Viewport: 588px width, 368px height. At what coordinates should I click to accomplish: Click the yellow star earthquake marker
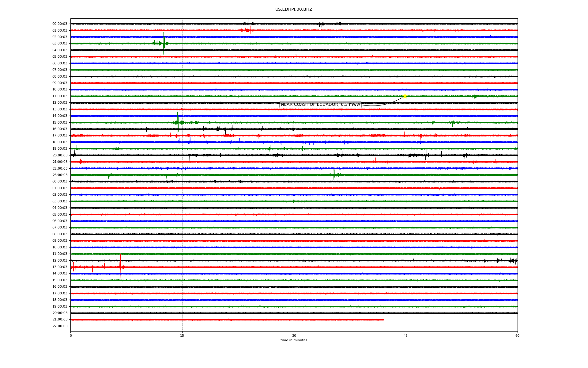(405, 96)
